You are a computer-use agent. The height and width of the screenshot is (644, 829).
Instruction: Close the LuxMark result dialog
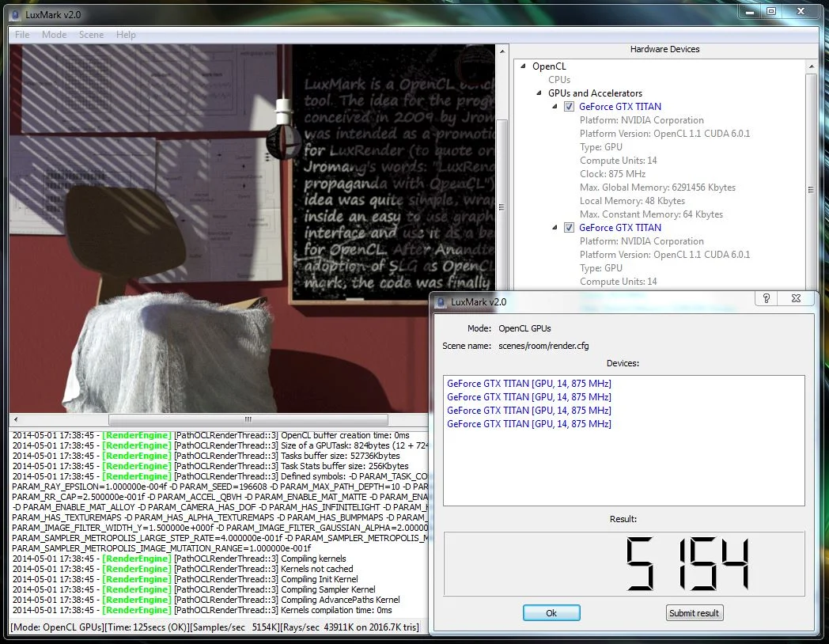coord(796,299)
